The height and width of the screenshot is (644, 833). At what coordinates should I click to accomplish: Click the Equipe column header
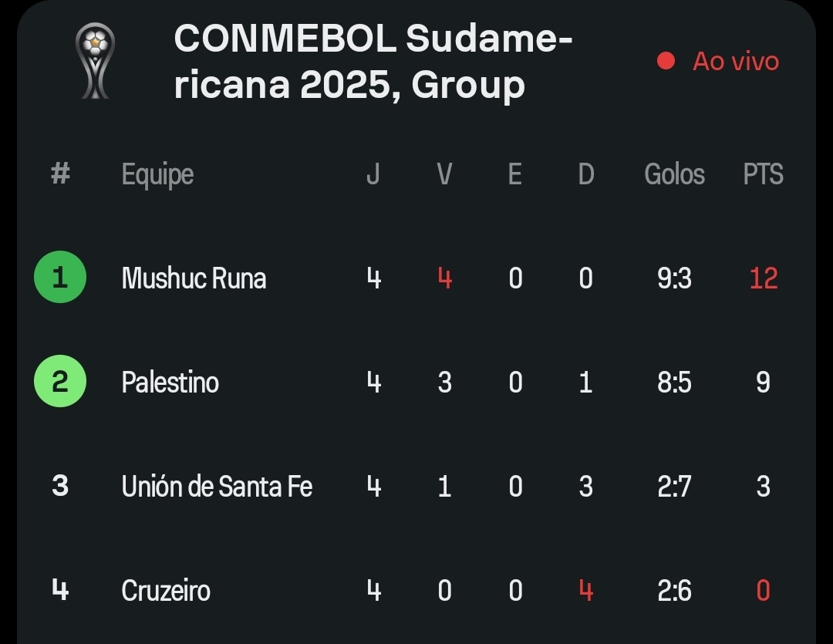(x=157, y=175)
